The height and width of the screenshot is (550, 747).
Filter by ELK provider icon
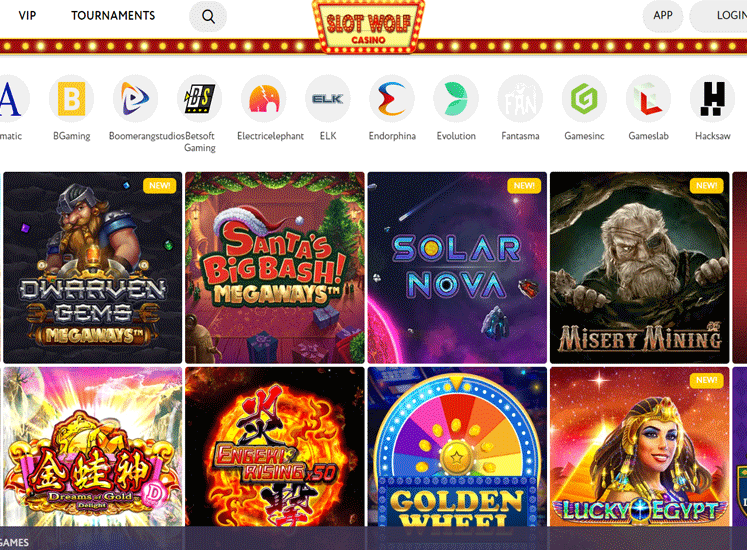point(328,99)
